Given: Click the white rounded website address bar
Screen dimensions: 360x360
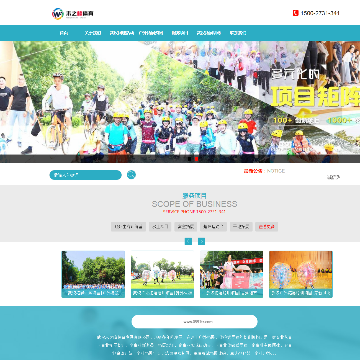Looking at the screenshot, I should (195, 322).
